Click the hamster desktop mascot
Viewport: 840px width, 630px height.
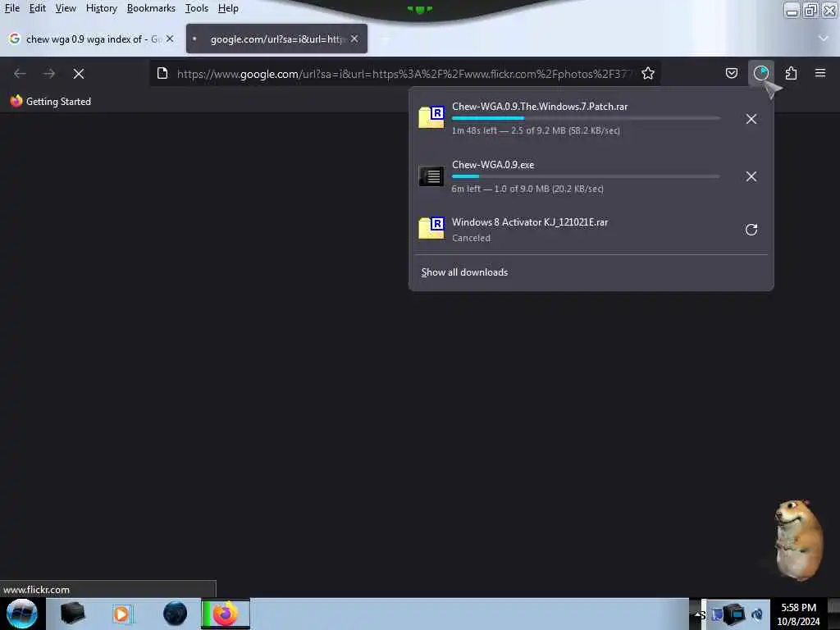tap(797, 540)
